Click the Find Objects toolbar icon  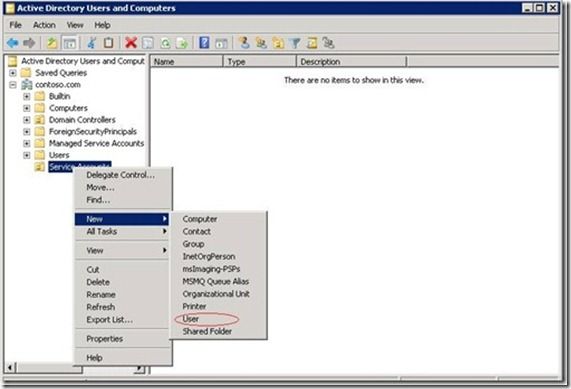(x=312, y=43)
